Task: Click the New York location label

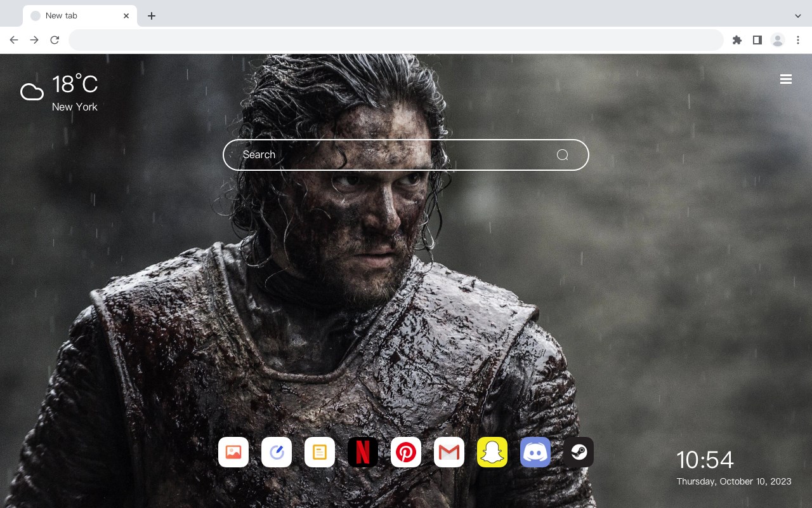Action: (x=75, y=107)
